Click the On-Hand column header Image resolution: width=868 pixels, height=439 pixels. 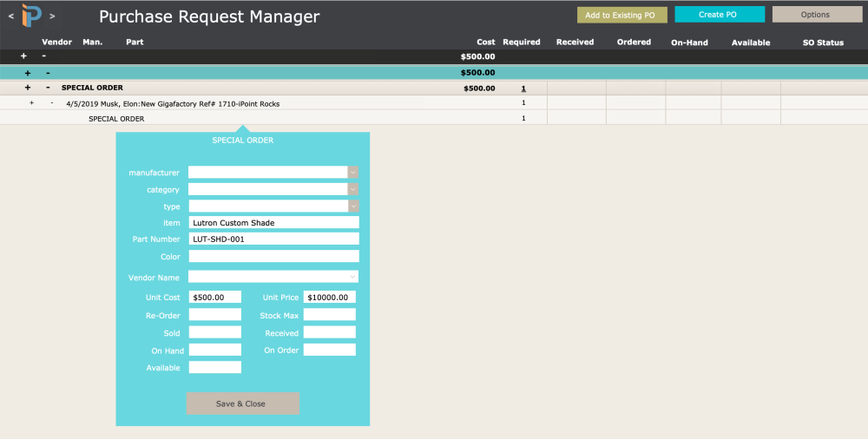pos(689,43)
